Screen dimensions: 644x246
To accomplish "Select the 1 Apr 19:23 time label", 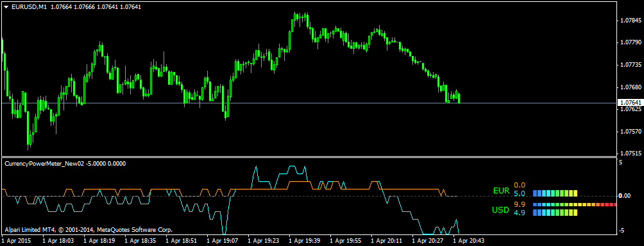I will [x=264, y=240].
